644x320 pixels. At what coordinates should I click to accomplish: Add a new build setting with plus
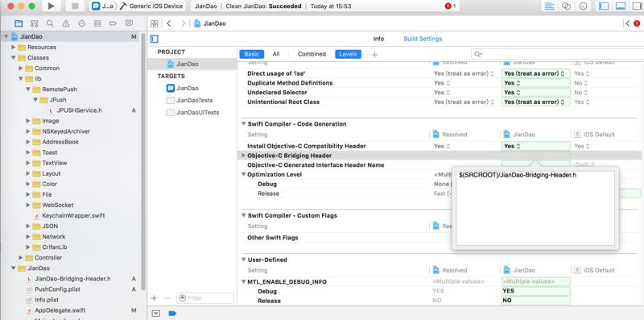(374, 54)
